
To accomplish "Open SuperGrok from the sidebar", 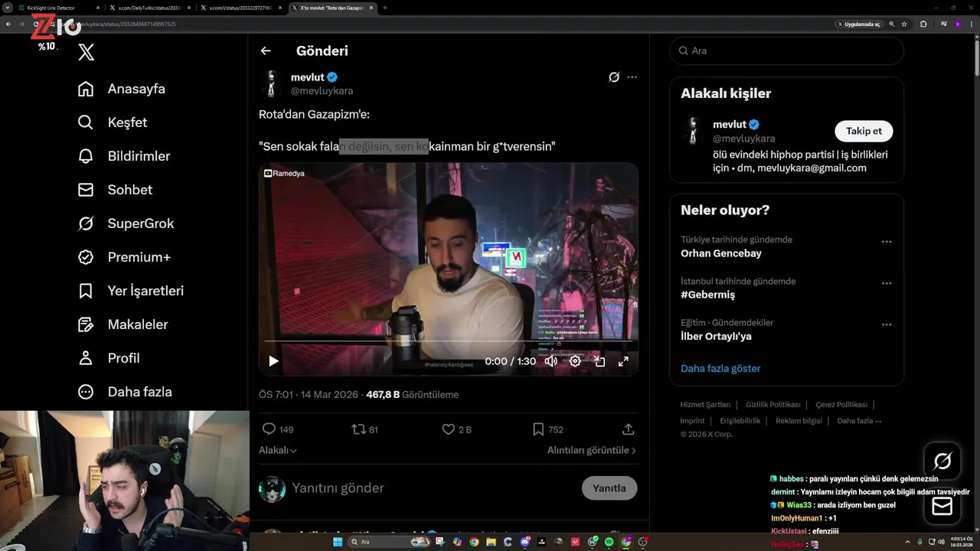I will (x=126, y=223).
